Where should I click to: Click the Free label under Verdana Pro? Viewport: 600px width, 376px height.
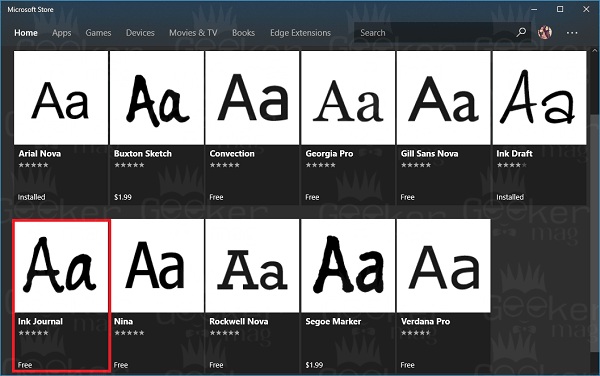[x=408, y=365]
